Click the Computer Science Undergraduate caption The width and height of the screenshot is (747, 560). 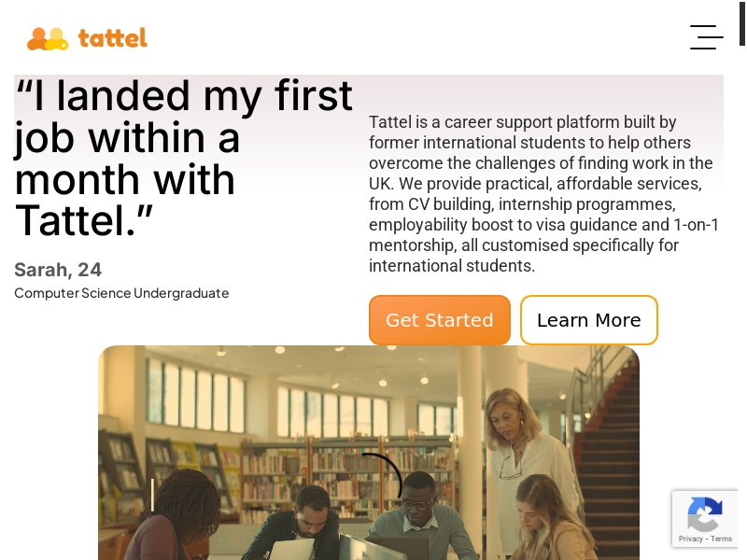click(x=121, y=293)
